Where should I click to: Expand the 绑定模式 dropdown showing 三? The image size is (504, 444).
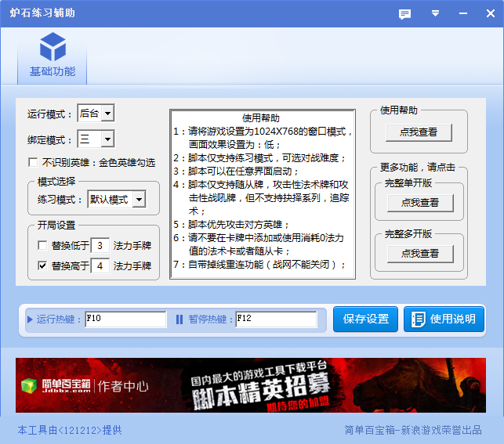[107, 139]
